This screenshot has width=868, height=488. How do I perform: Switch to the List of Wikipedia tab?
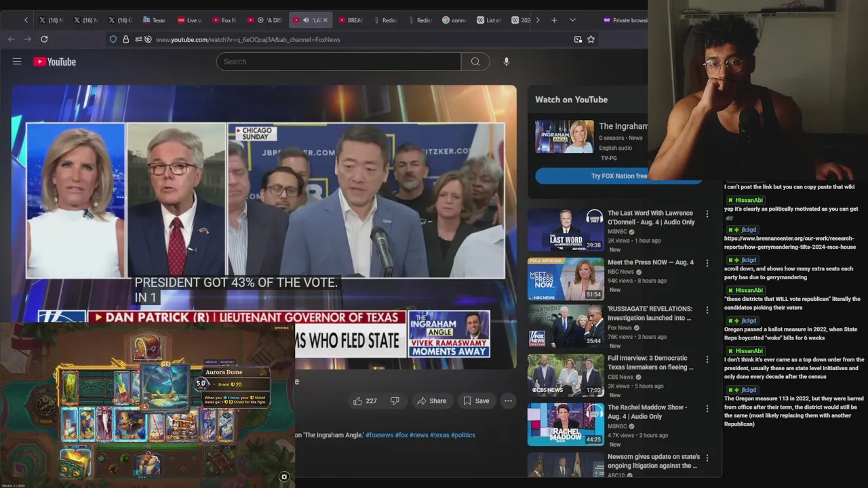coord(489,20)
